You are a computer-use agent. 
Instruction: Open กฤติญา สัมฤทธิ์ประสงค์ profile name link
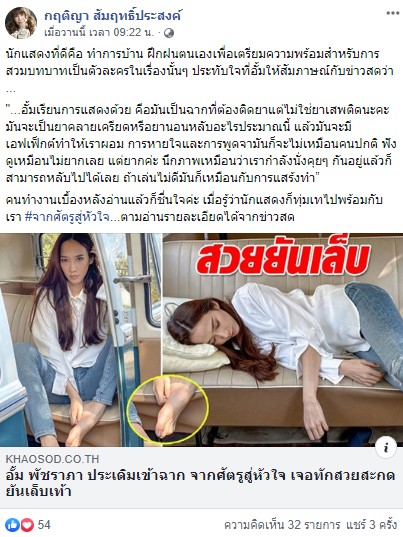(x=113, y=15)
